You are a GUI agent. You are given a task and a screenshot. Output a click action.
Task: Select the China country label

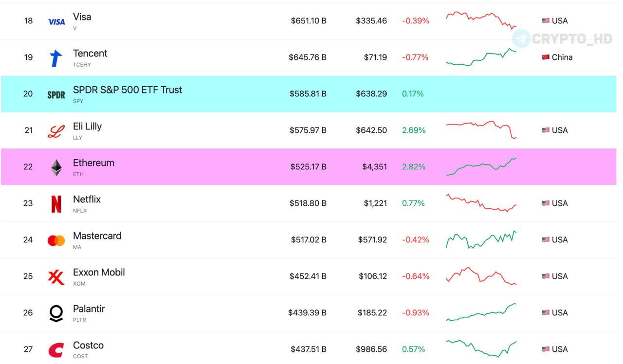click(562, 57)
